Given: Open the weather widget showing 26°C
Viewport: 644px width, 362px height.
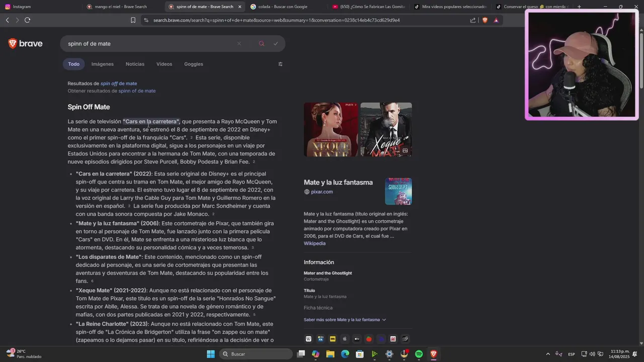Looking at the screenshot, I should coord(23,354).
